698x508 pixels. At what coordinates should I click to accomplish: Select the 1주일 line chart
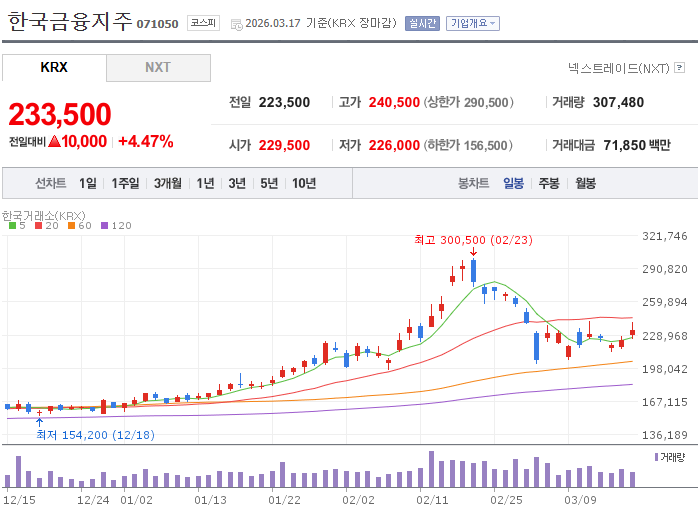click(125, 183)
